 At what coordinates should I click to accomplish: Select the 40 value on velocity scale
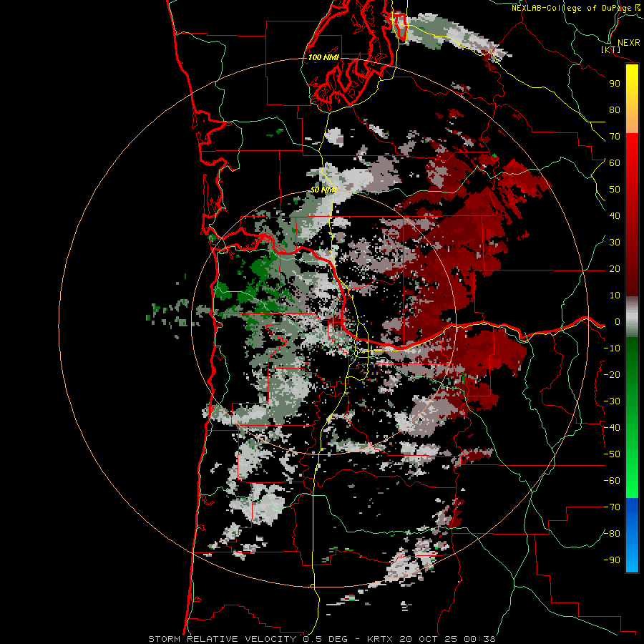point(615,216)
